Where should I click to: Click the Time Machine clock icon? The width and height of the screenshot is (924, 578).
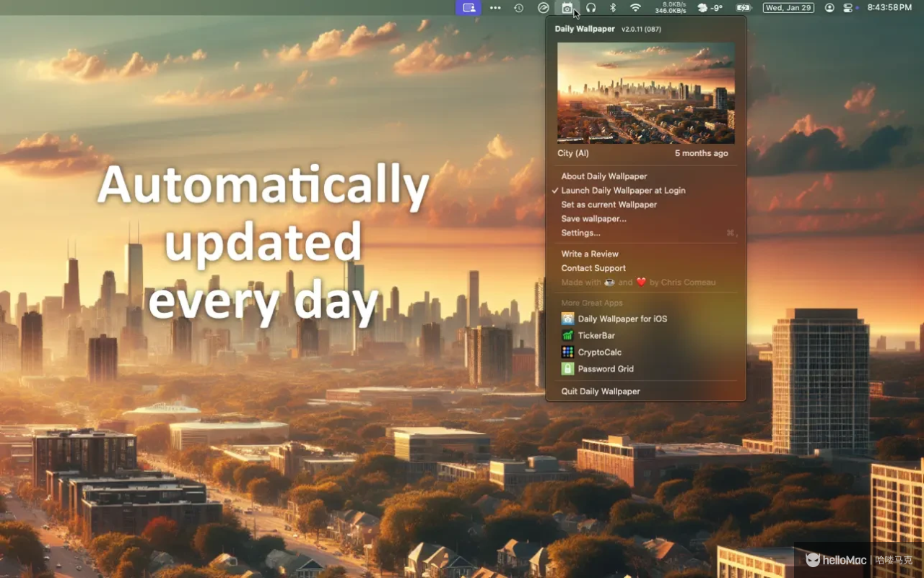point(519,8)
